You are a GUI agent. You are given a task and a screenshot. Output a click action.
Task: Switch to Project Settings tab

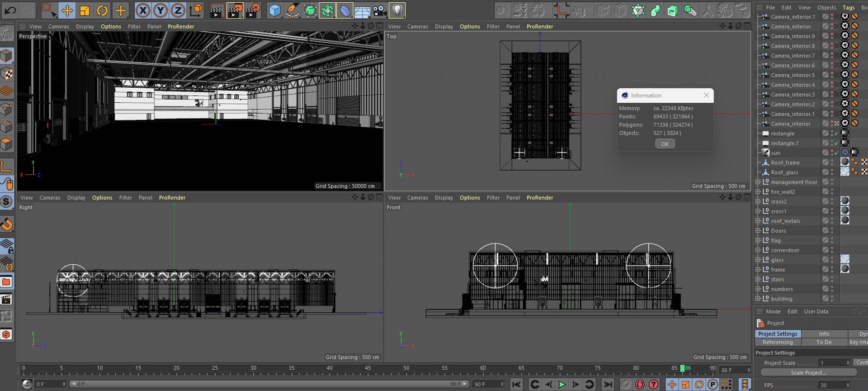pos(778,334)
